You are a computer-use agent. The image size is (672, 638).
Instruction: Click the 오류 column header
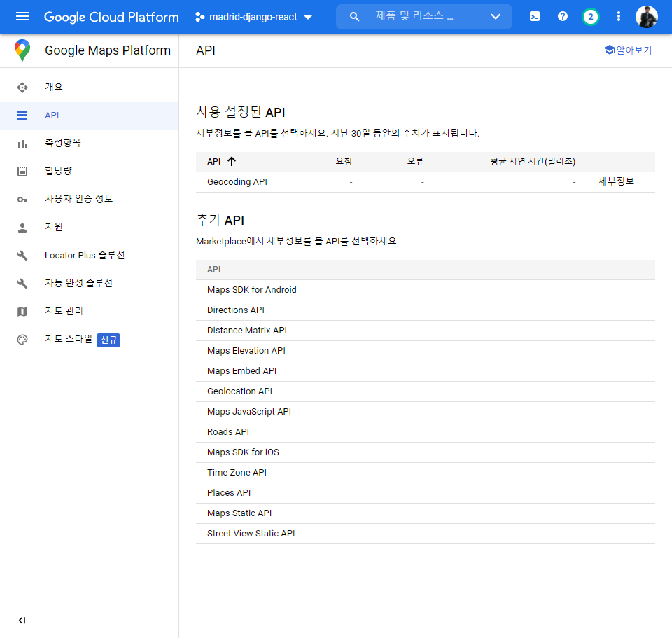coord(415,161)
